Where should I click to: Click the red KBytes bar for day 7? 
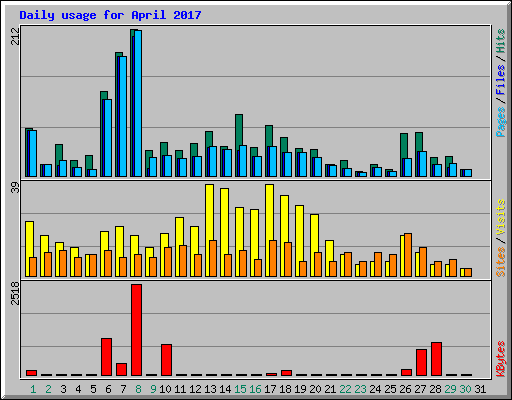[122, 370]
